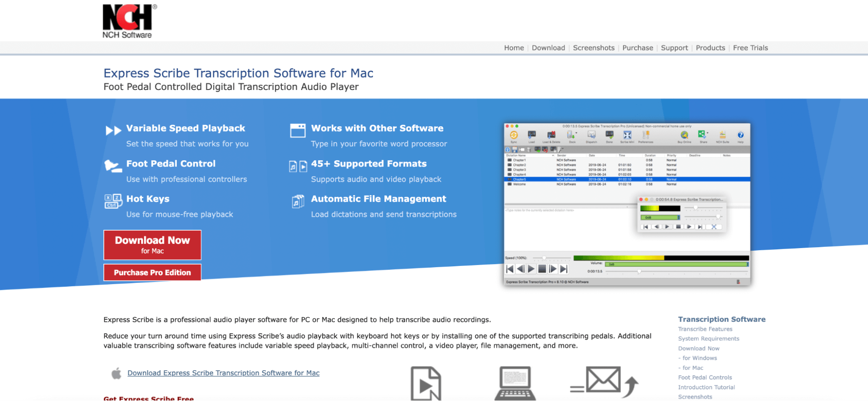Click Buy Online icon in Express Scribe toolbar
868x401 pixels.
(684, 135)
